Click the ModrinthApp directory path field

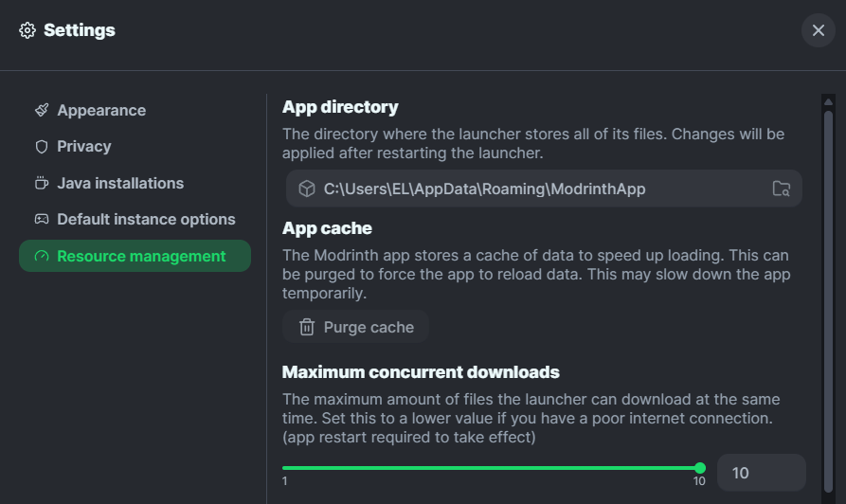[x=531, y=189]
